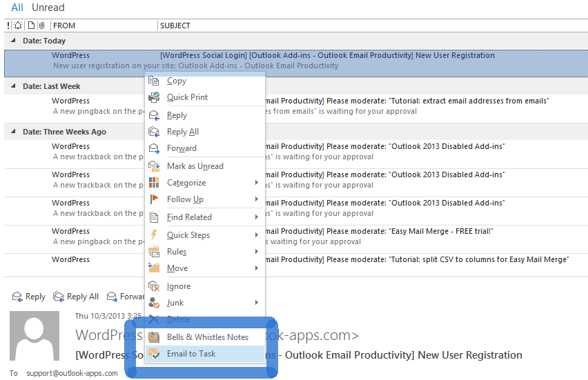The image size is (588, 380).
Task: Click the sender avatar picture
Action: click(x=35, y=336)
